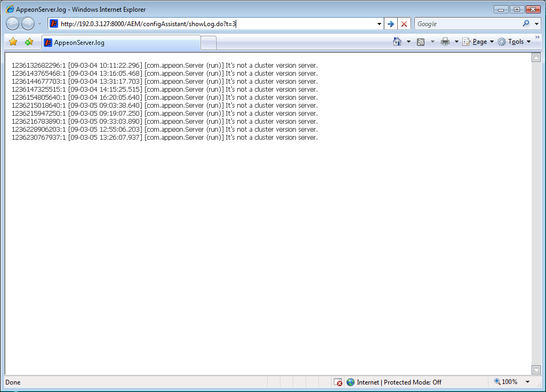
Task: Click the Internet zone globe in status bar
Action: pyautogui.click(x=351, y=382)
